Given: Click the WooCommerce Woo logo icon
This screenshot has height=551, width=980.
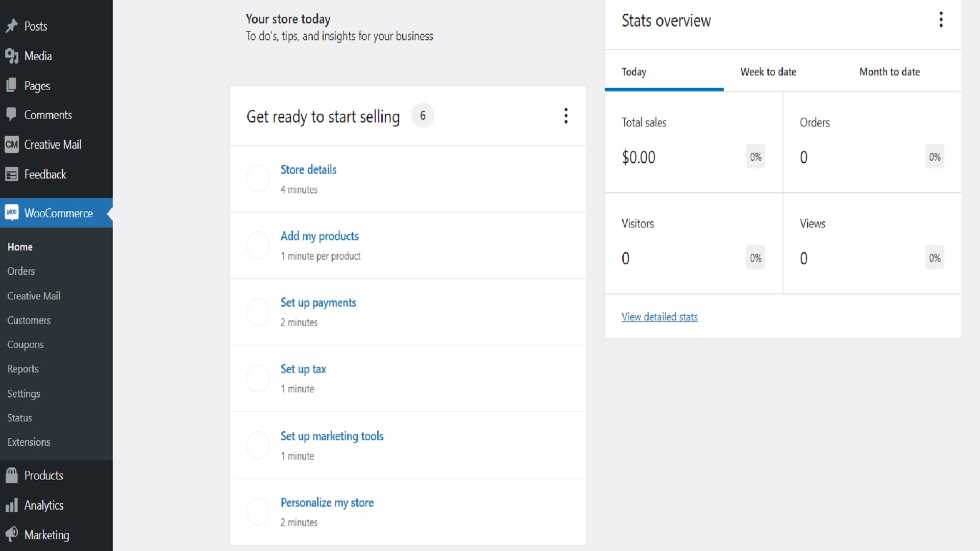Looking at the screenshot, I should click(x=12, y=213).
